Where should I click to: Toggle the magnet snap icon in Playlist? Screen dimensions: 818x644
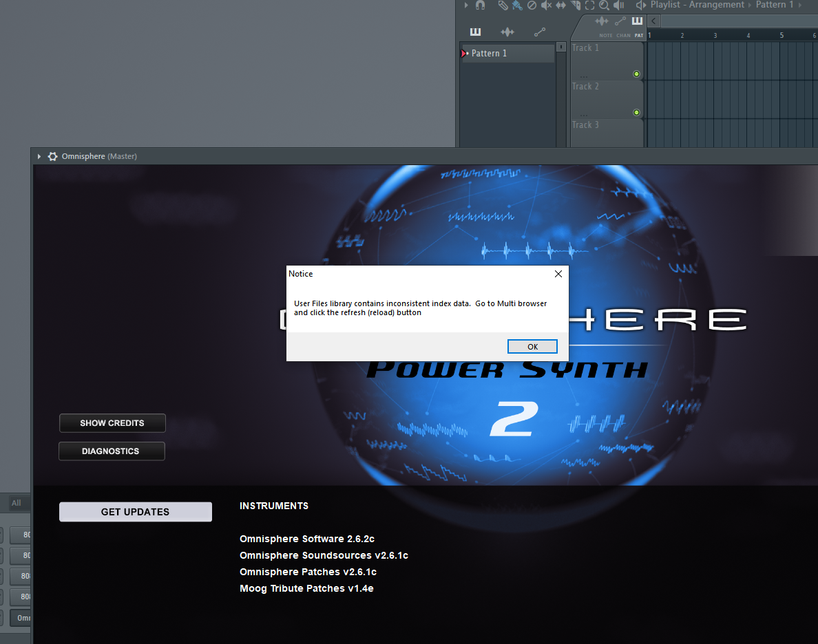[480, 6]
